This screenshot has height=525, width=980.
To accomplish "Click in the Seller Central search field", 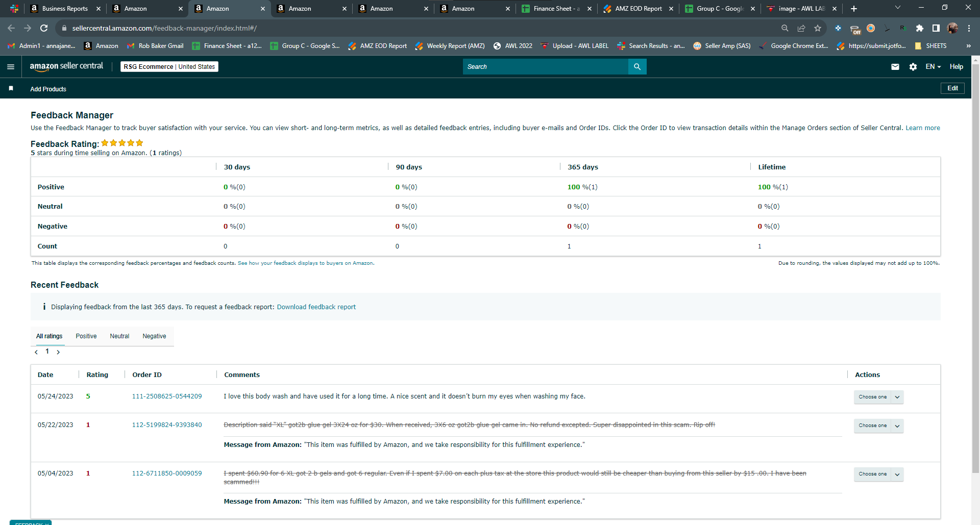I will tap(546, 67).
